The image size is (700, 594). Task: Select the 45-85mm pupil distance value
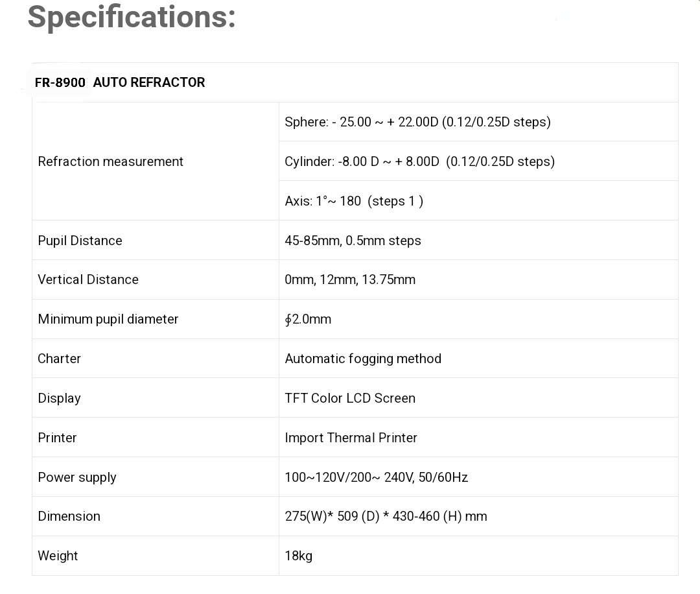(353, 241)
